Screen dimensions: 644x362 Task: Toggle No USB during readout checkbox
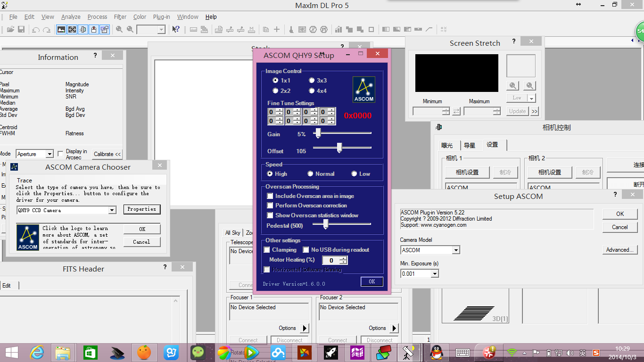pos(306,250)
